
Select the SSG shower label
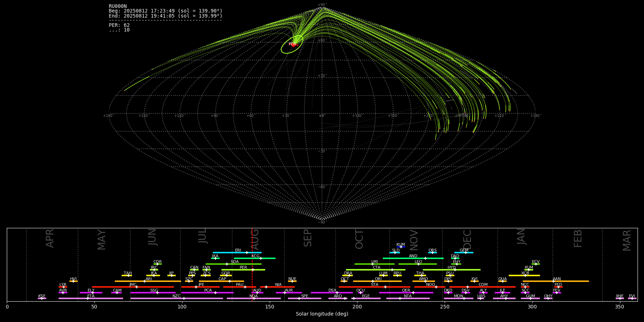point(154,290)
